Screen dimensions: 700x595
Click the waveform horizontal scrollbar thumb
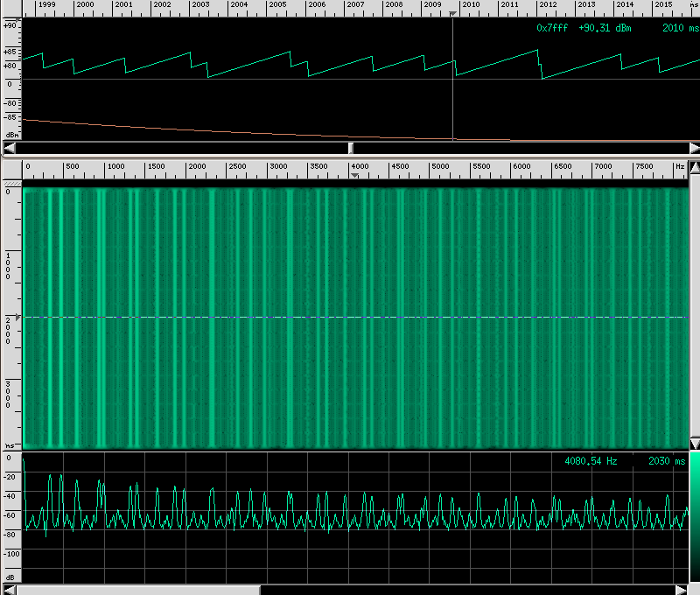(351, 148)
